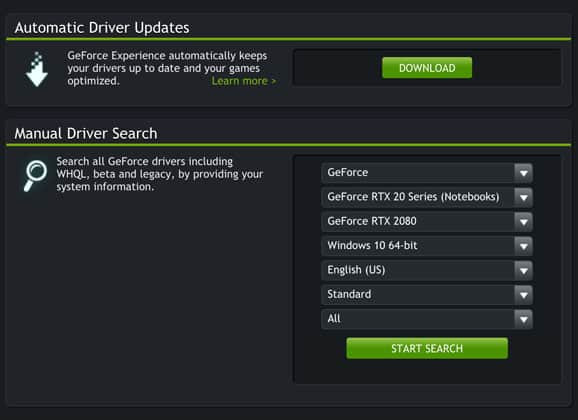This screenshot has width=578, height=420.
Task: Open the English (US) language dropdown
Action: click(427, 270)
